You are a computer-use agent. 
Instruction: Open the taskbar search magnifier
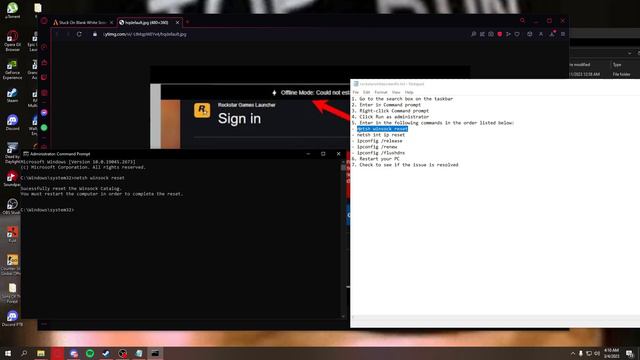coord(24,353)
